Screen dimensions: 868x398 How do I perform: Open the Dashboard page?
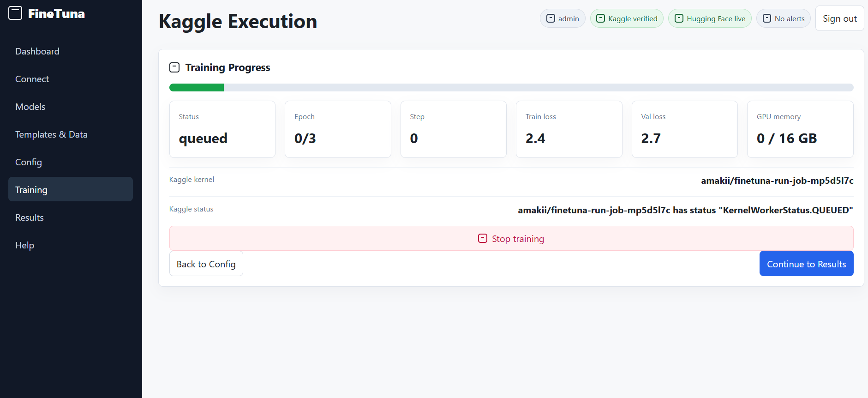(71, 51)
